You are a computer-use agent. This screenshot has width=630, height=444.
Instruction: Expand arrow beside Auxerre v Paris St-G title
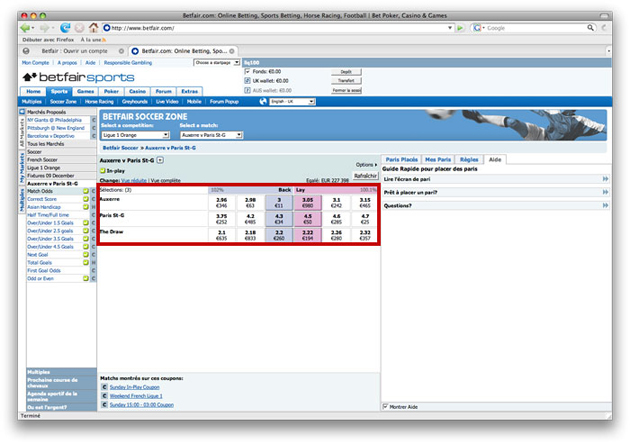pos(160,160)
